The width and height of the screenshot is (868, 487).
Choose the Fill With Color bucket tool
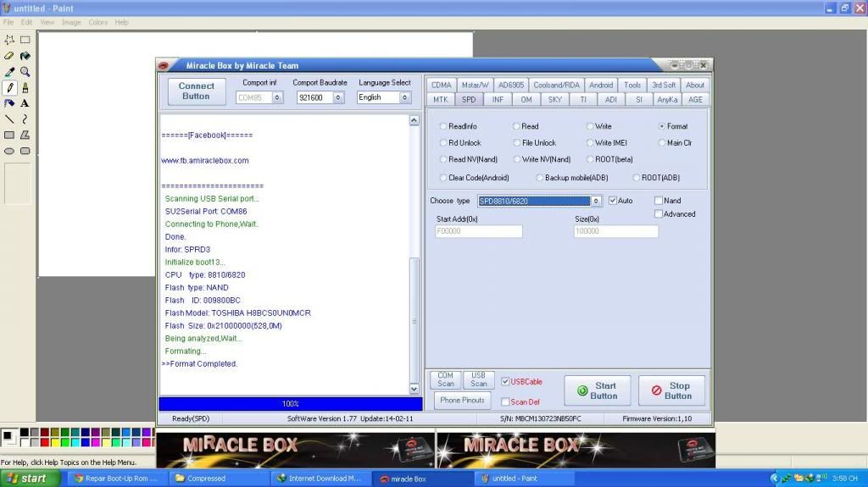click(25, 56)
